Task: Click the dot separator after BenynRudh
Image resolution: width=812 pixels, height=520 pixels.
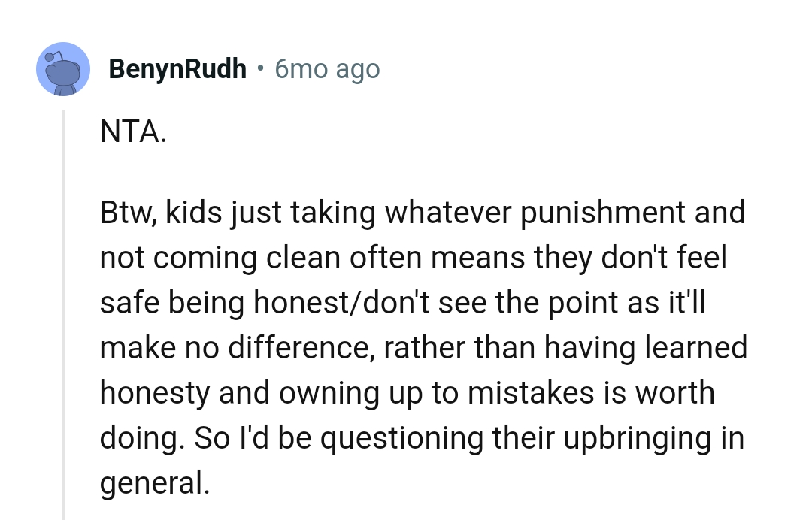Action: point(260,68)
